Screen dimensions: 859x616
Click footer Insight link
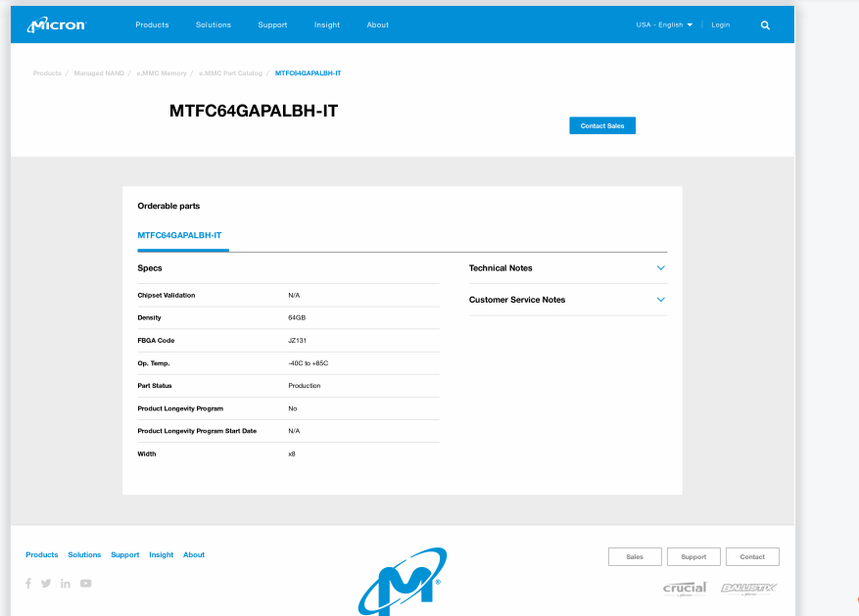tap(161, 554)
